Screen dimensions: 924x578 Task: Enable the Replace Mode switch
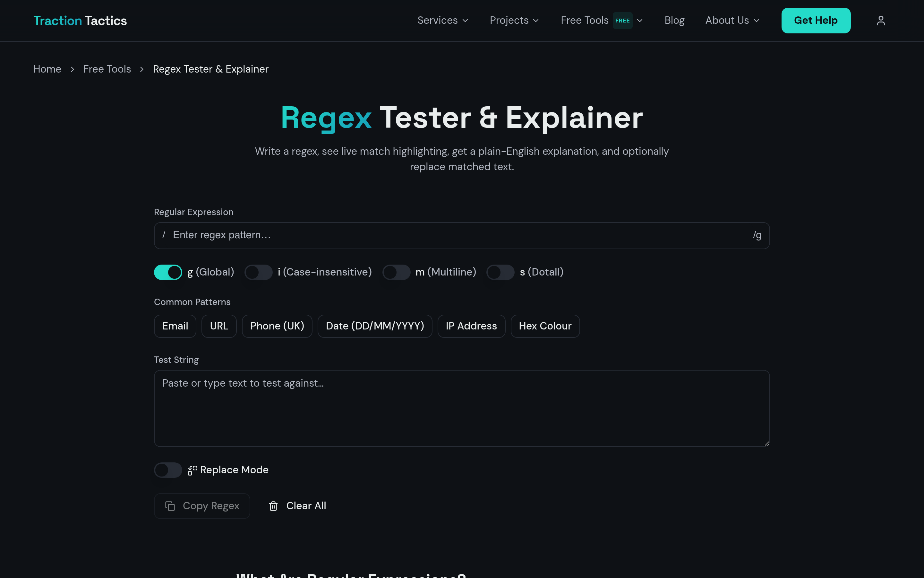click(x=168, y=470)
